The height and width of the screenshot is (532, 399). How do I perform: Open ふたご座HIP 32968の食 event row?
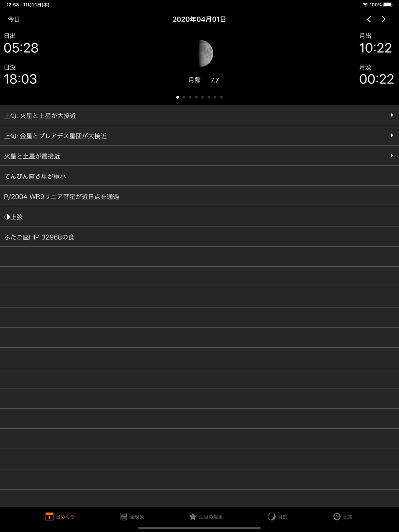[x=199, y=237]
